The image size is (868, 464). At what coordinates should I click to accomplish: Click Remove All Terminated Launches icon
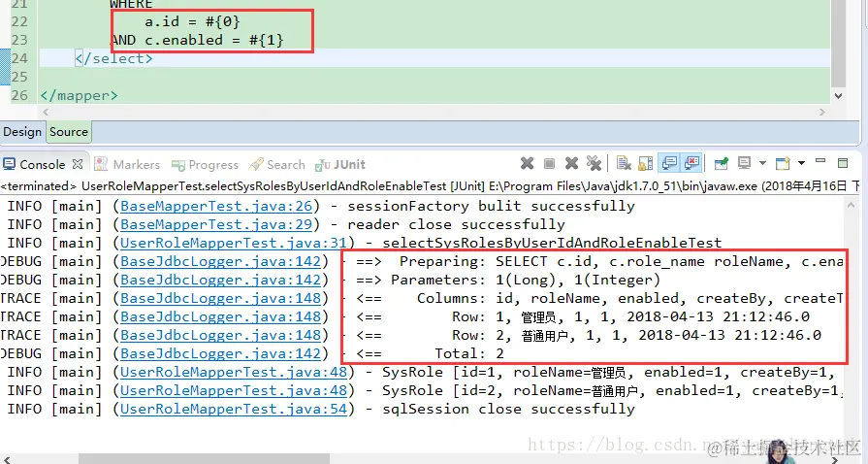coord(594,163)
